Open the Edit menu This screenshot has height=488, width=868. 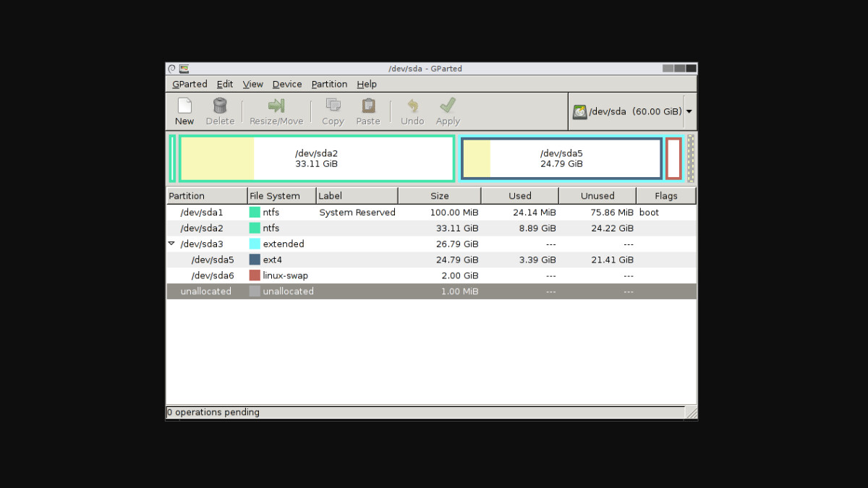(x=225, y=84)
